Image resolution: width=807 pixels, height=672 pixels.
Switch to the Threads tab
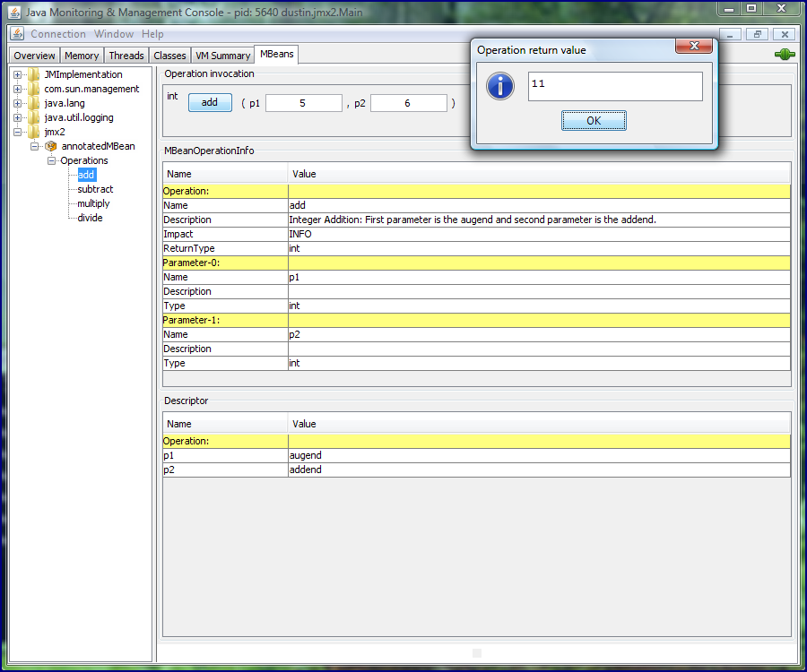click(x=126, y=56)
